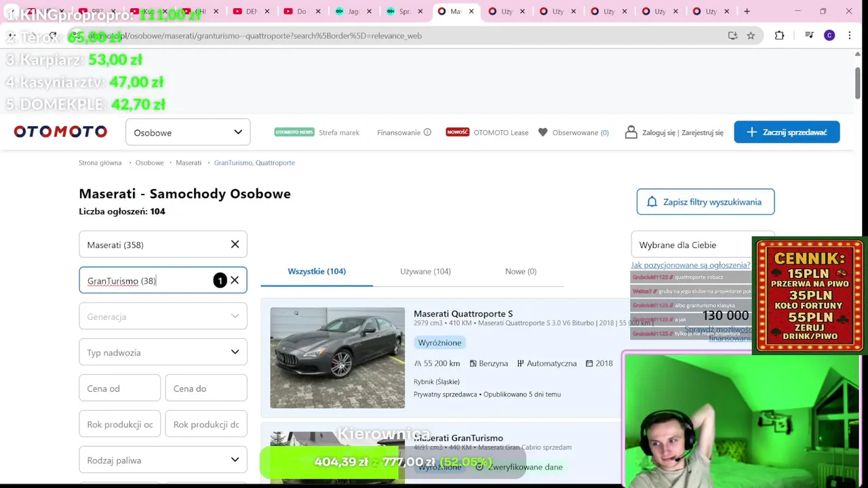Open Maserati breadcrumb link
Viewport: 868px width, 488px height.
(189, 163)
